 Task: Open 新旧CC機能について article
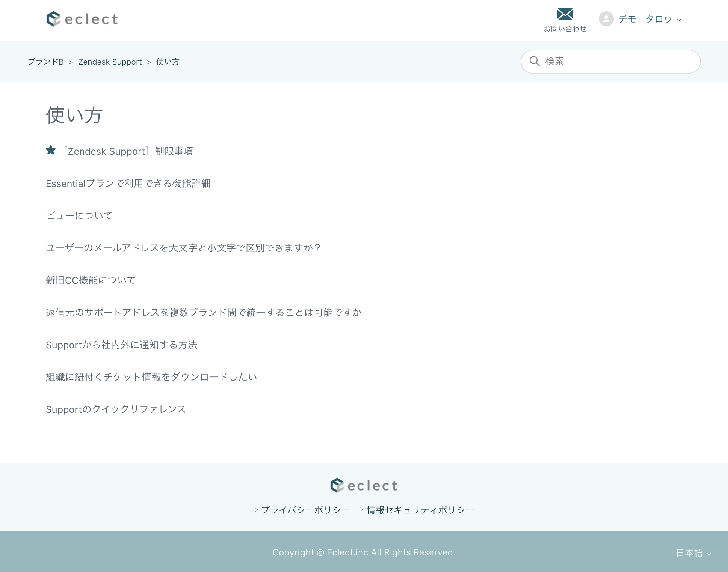(x=91, y=280)
